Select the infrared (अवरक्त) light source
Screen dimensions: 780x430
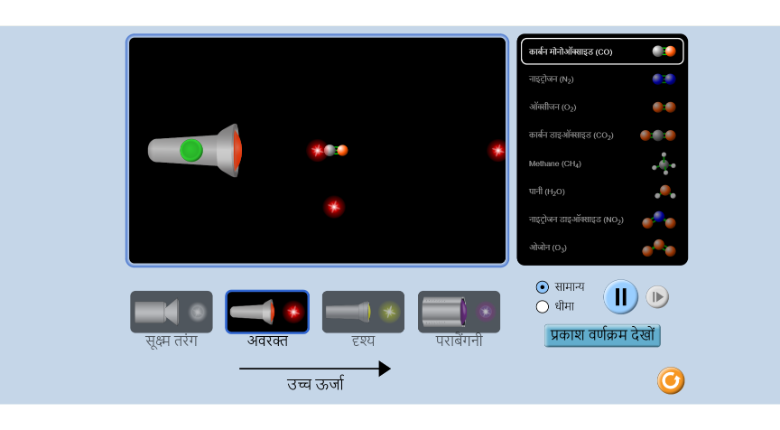[x=267, y=312]
